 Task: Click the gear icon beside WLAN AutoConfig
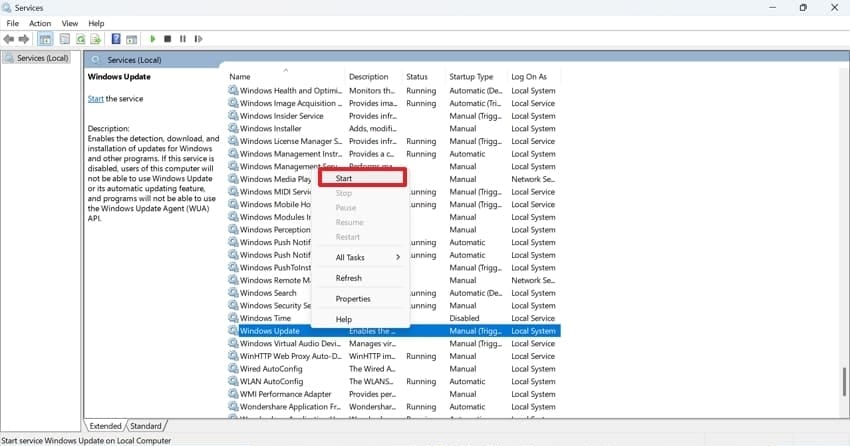233,382
